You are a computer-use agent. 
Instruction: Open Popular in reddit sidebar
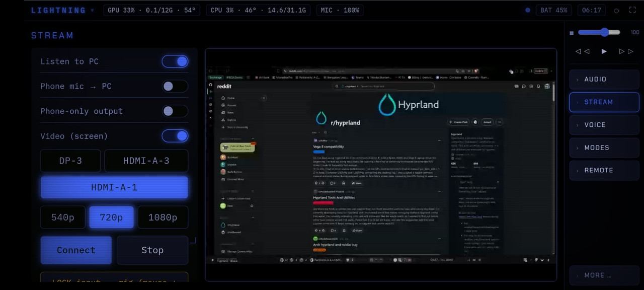(228, 105)
